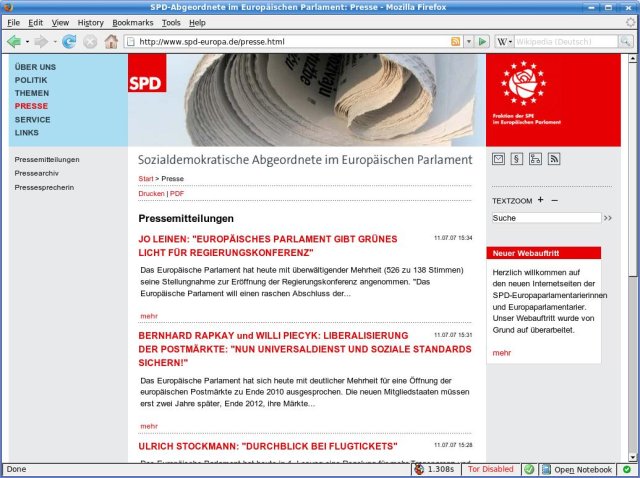Click the Firefox throbber activity icon
Screen dimensions: 640x478
pyautogui.click(x=631, y=22)
